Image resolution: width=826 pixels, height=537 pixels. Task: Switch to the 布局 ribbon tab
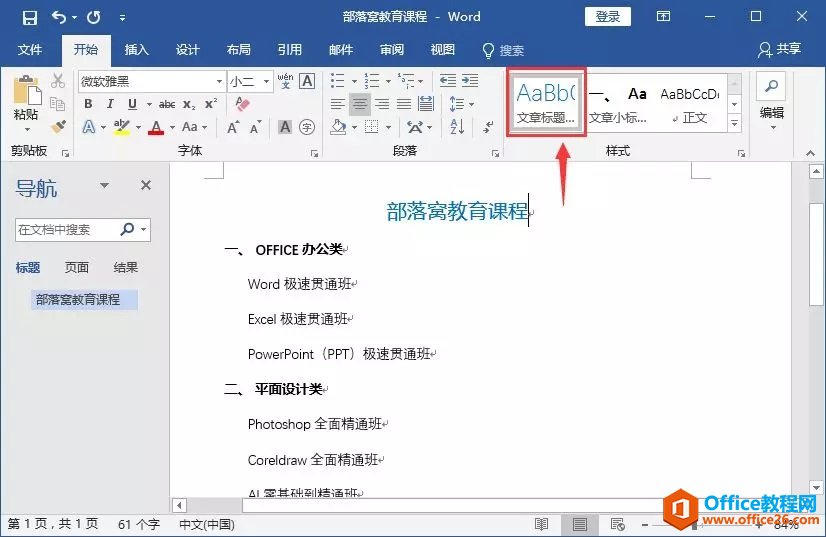(x=239, y=50)
